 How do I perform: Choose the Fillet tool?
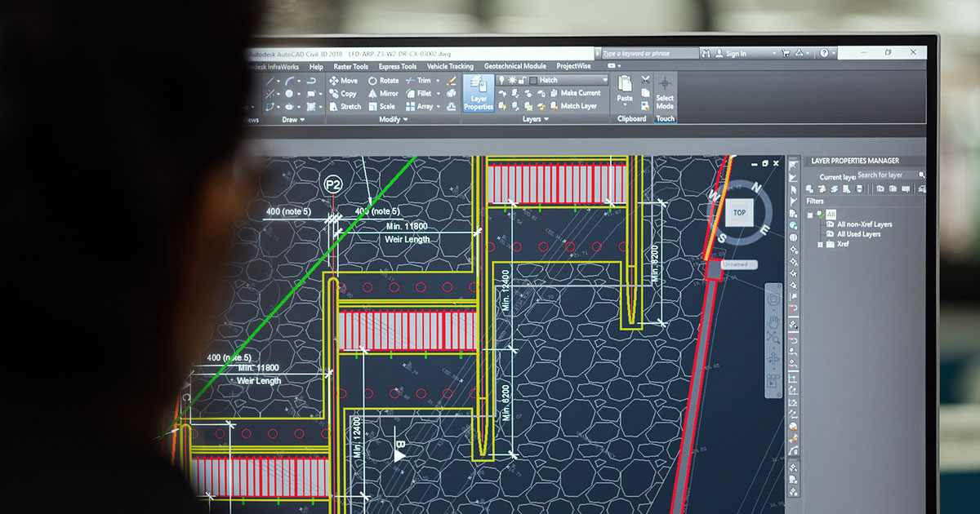click(418, 94)
